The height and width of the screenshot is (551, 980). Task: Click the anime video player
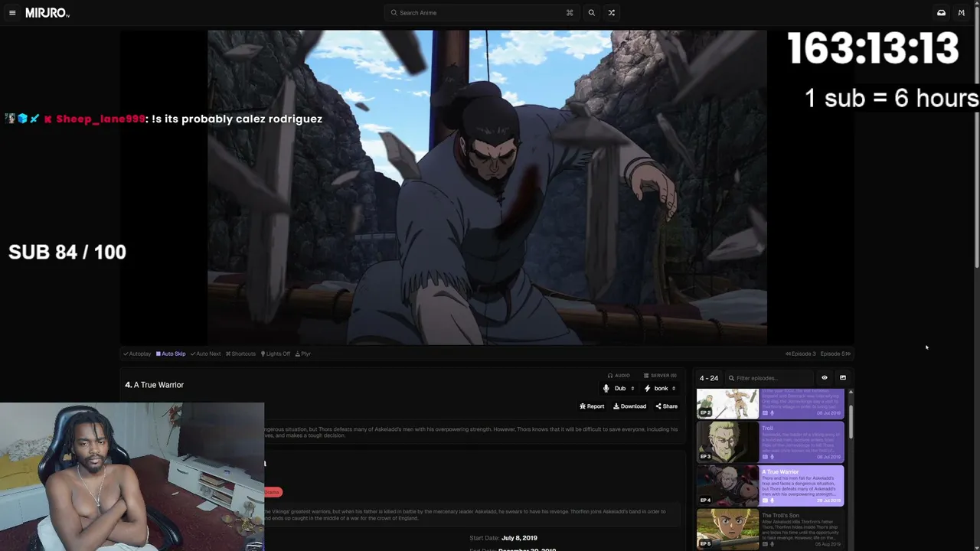tap(487, 187)
